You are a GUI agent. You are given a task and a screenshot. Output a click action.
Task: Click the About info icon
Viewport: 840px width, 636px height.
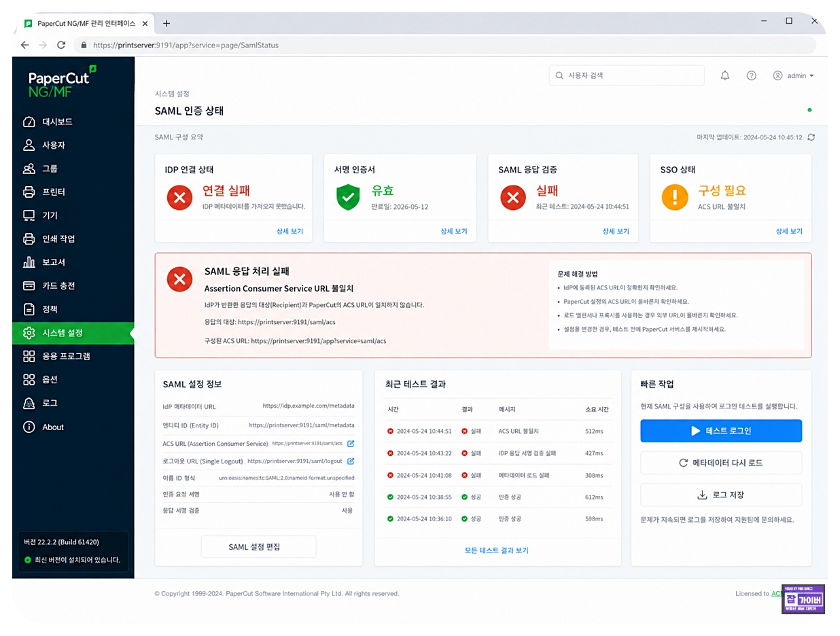point(29,427)
